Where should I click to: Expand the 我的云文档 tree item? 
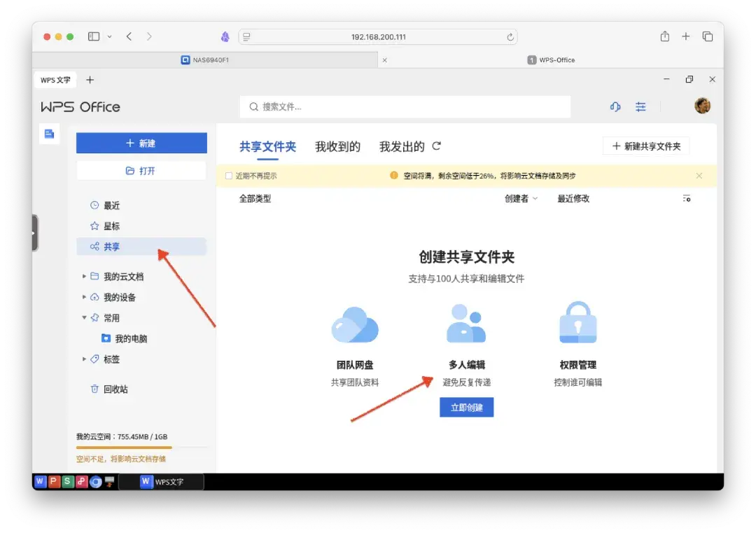[83, 276]
